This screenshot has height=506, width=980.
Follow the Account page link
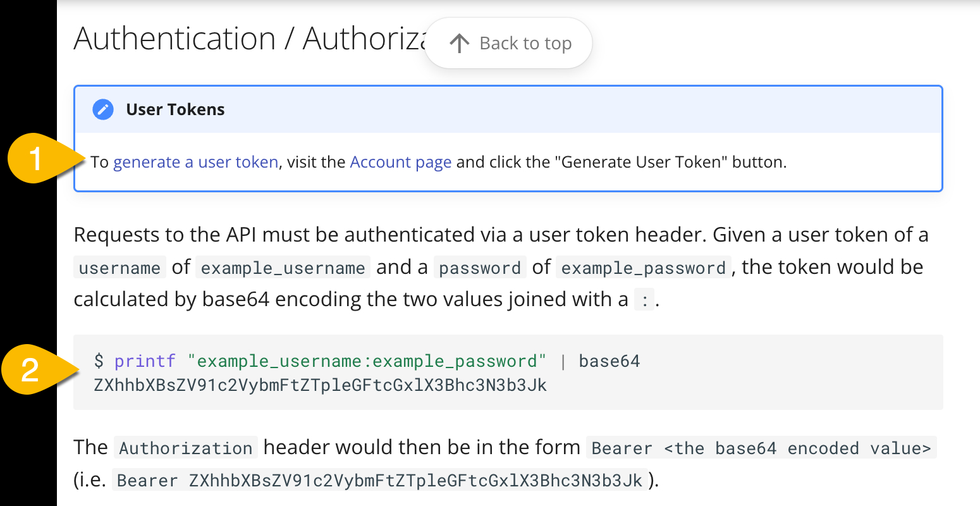click(400, 163)
